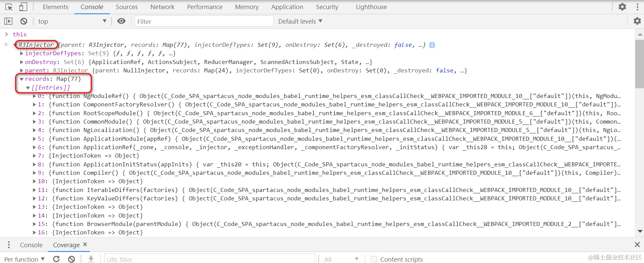
Task: Switch to the Lighthouse tab
Action: [x=371, y=7]
